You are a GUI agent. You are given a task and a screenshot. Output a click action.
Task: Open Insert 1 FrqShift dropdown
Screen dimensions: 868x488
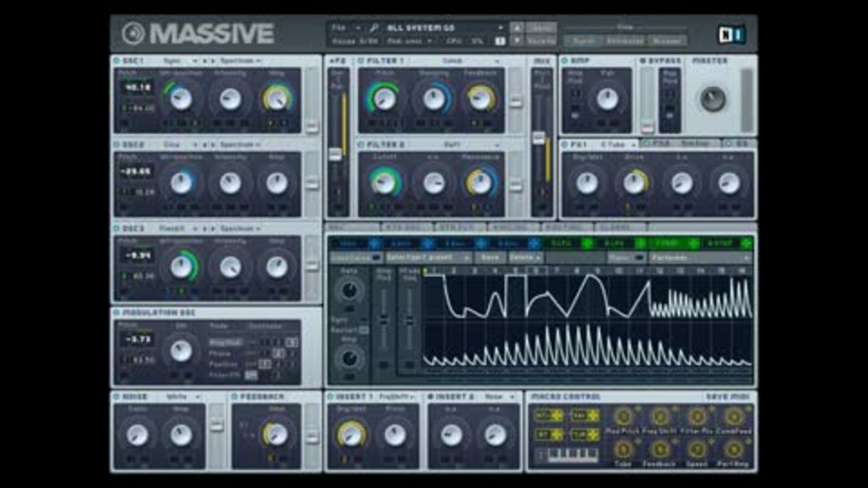coord(396,397)
